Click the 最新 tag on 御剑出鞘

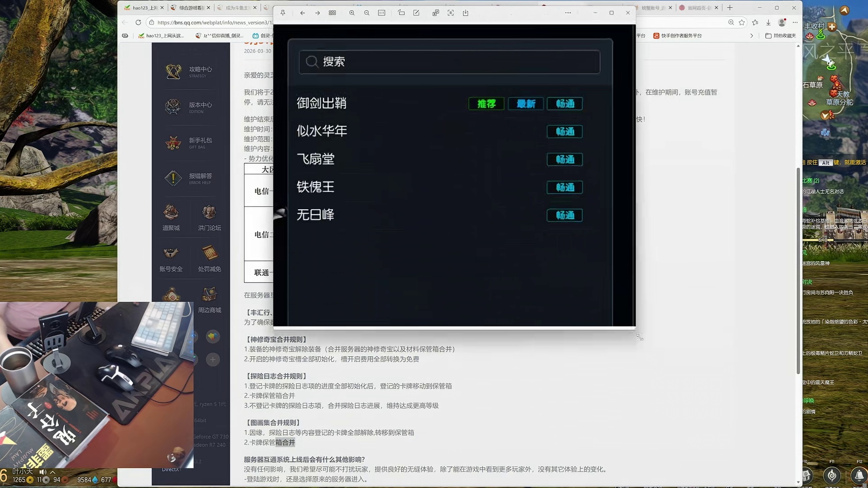click(x=526, y=104)
